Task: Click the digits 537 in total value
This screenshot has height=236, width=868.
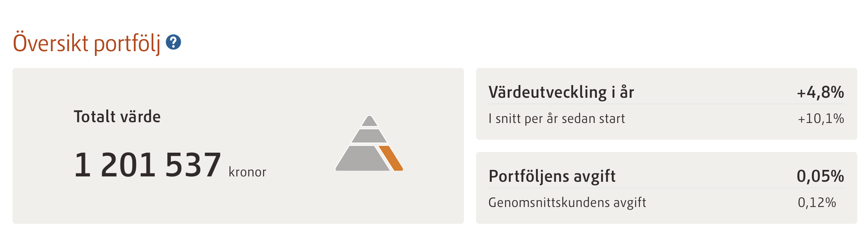Action: click(193, 165)
